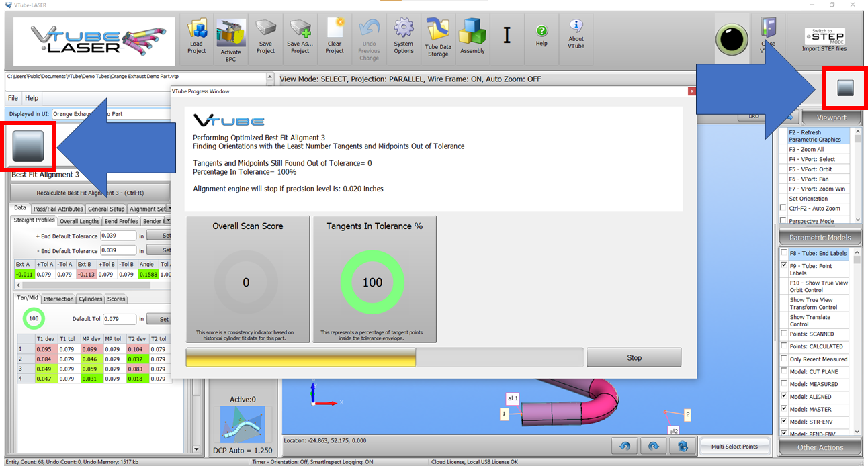Switch to Intersection tab
Image resolution: width=868 pixels, height=466 pixels.
(x=58, y=299)
